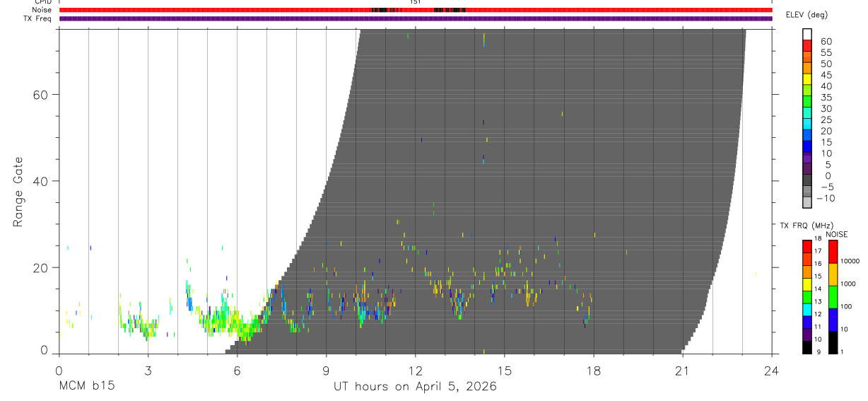
Task: Click the x-axis tick label '21'
Action: pyautogui.click(x=682, y=371)
